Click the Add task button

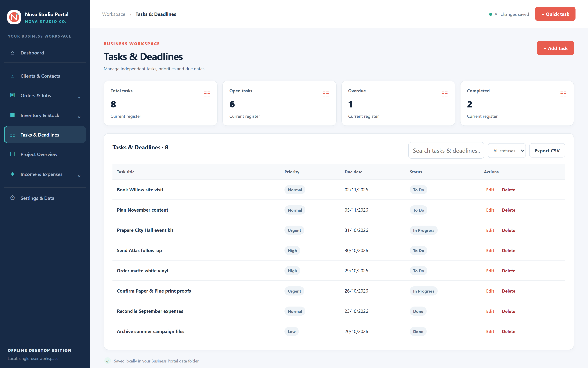[555, 48]
